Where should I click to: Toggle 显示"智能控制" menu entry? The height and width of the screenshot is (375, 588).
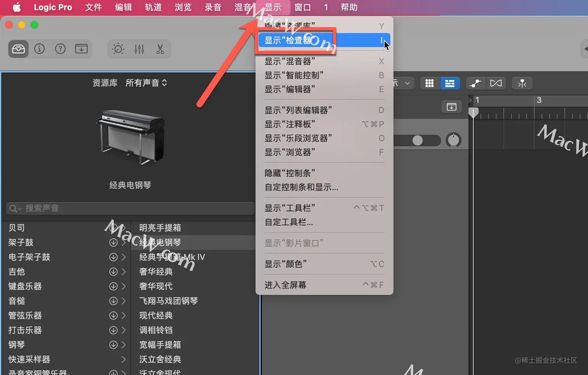[324, 75]
